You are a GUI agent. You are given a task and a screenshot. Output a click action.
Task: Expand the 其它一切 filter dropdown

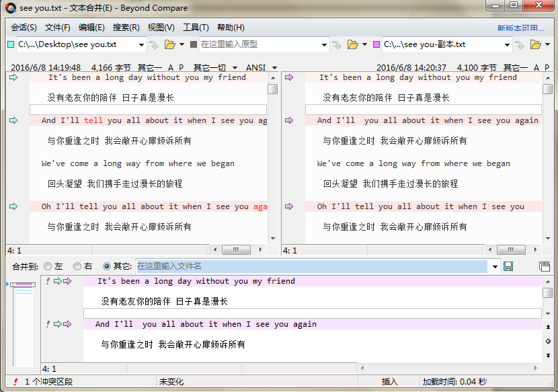point(235,68)
